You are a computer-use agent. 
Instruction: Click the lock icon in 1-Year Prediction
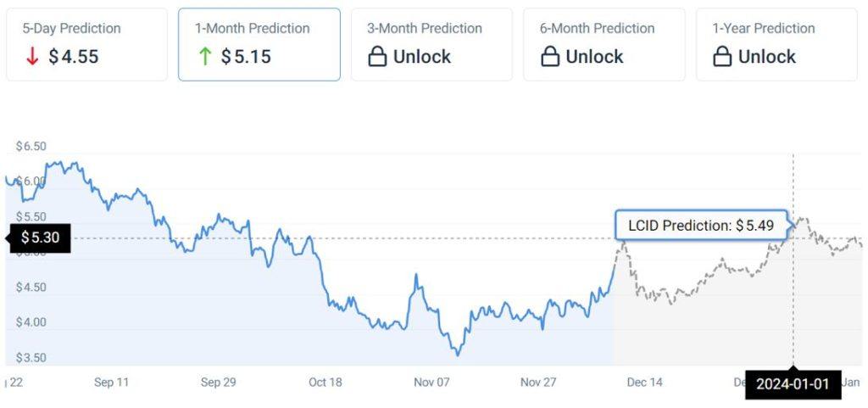point(722,57)
